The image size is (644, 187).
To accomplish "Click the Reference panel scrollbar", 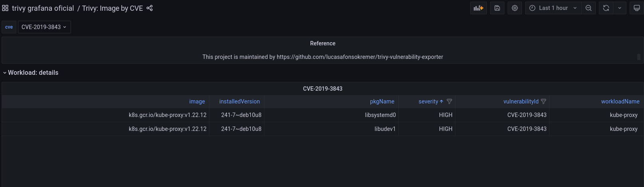I will coord(638,57).
